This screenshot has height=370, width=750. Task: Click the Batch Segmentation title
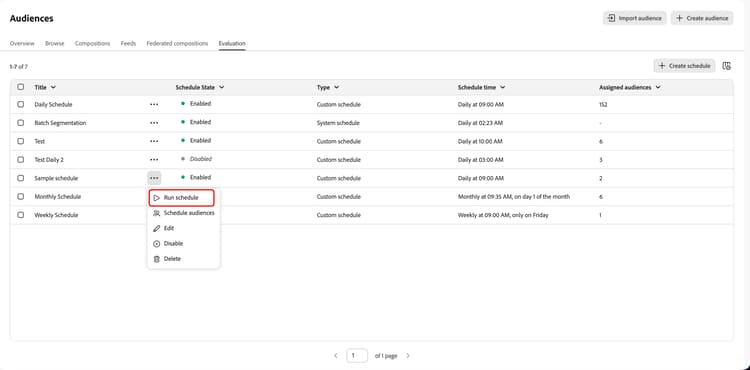pos(60,123)
